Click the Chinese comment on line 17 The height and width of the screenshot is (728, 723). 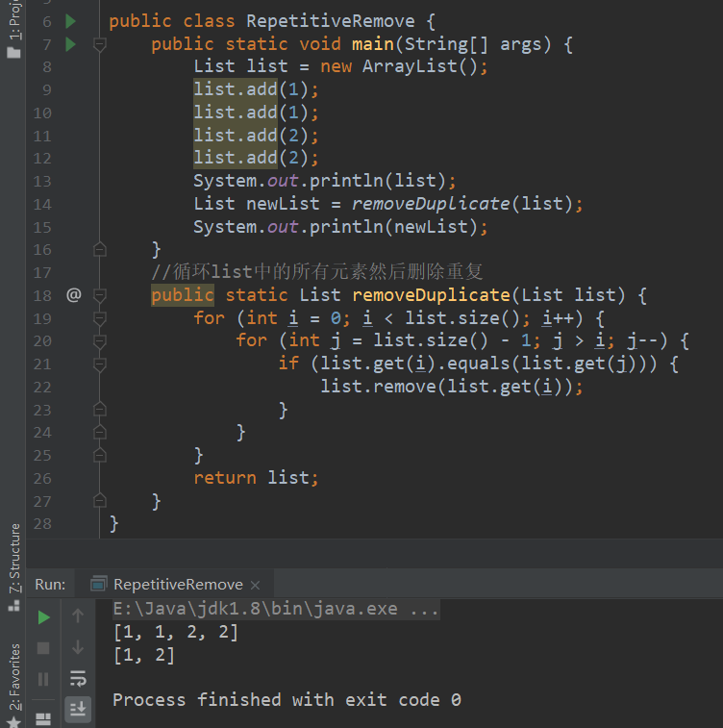click(317, 271)
